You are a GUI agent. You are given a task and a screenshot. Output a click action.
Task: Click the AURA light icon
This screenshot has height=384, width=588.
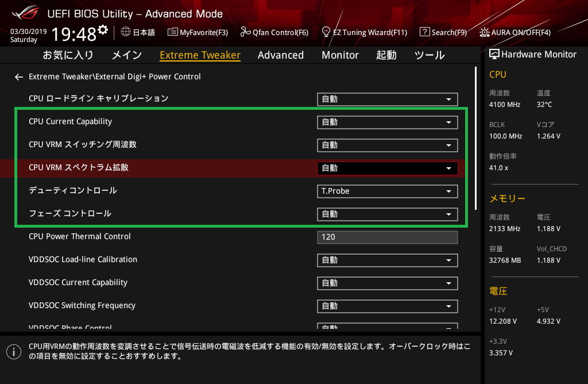tap(484, 32)
